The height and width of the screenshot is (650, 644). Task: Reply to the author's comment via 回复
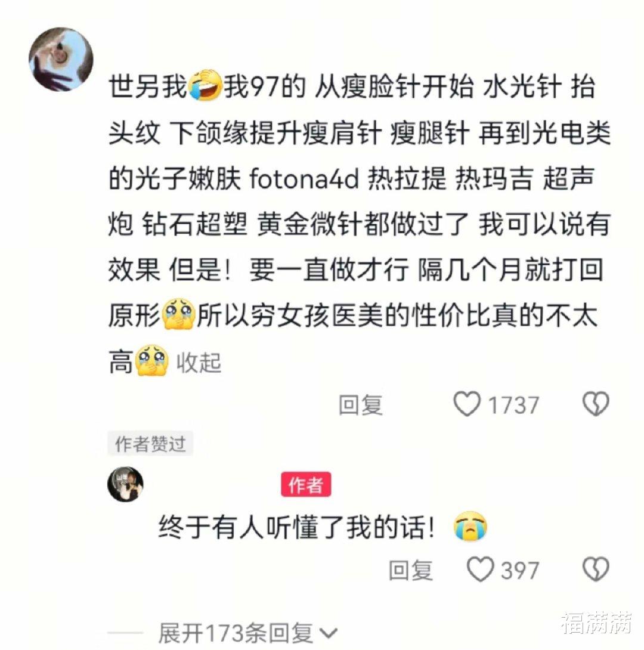(x=411, y=570)
